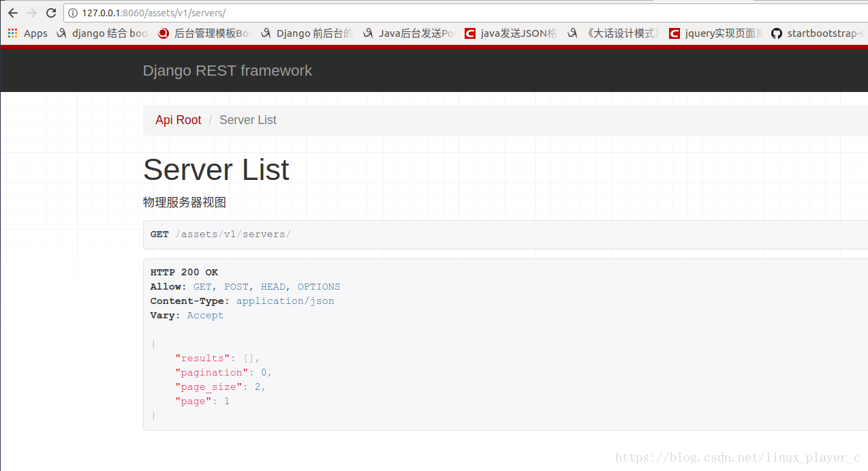
Task: Click the "results" key in JSON
Action: tap(202, 358)
